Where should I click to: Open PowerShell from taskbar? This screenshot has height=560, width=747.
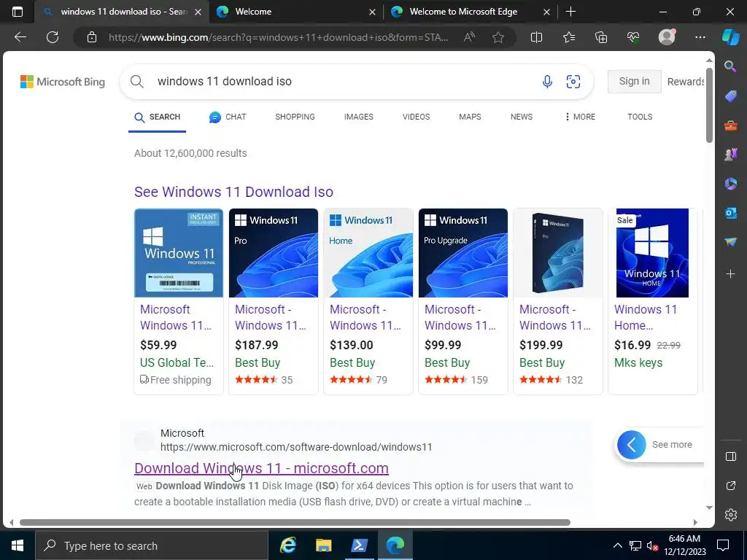click(359, 545)
